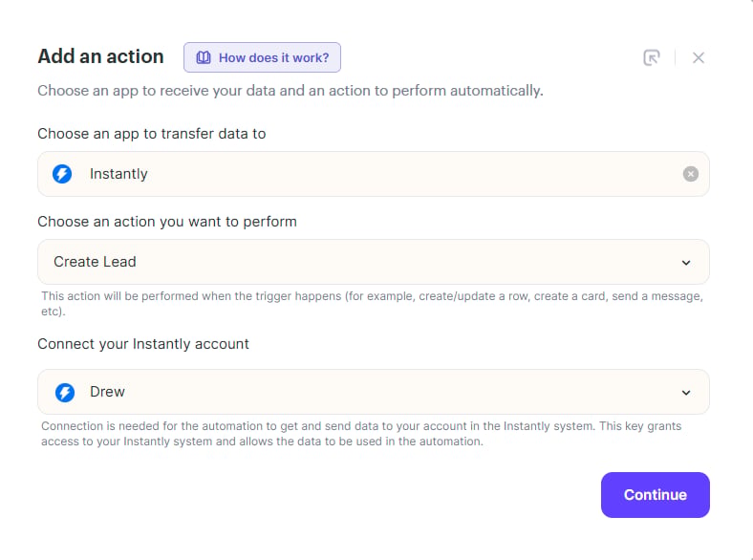Click the chevron beside Drew account
Viewport: 753px width, 560px height.
click(x=686, y=393)
